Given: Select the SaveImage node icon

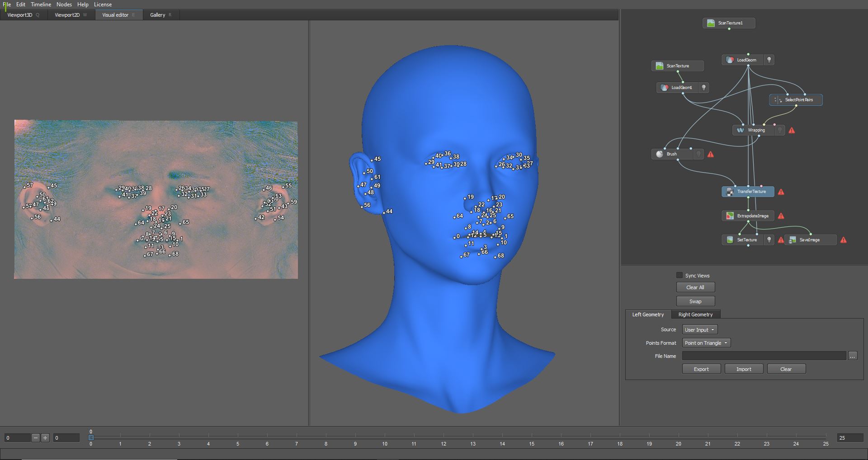Looking at the screenshot, I should [x=792, y=240].
